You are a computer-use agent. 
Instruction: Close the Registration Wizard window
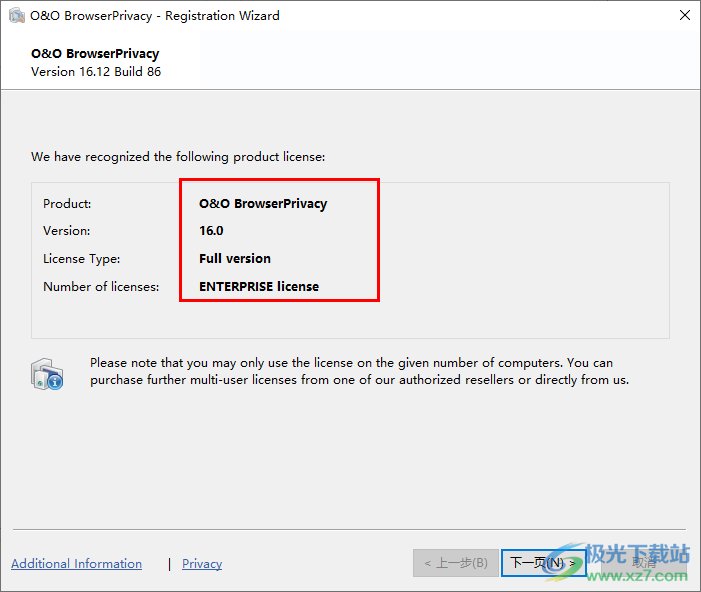coord(684,15)
